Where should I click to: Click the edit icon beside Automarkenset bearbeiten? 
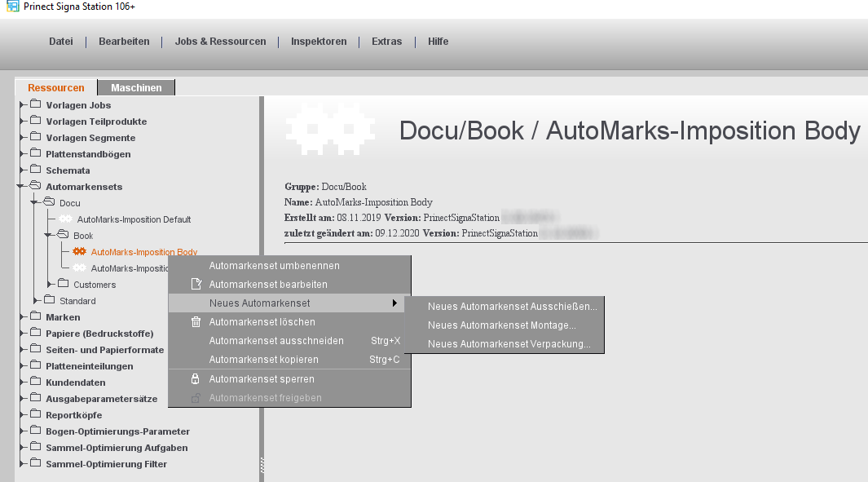click(x=196, y=284)
